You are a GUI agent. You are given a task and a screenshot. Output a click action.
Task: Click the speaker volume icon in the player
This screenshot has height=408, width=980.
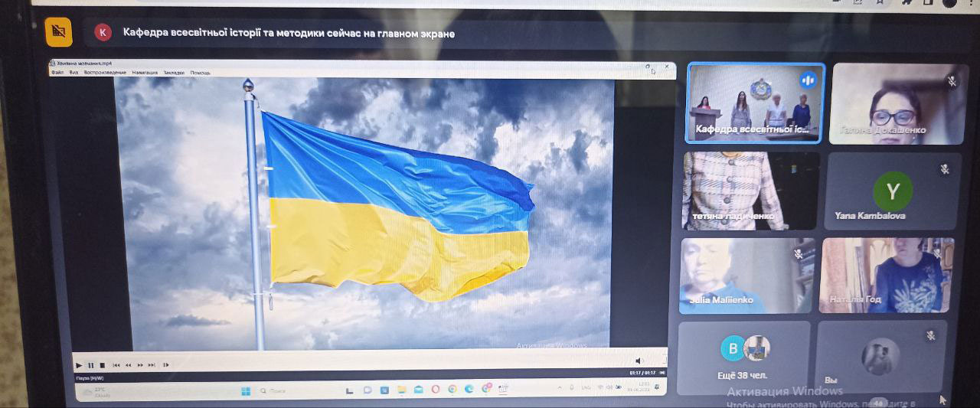[639, 361]
